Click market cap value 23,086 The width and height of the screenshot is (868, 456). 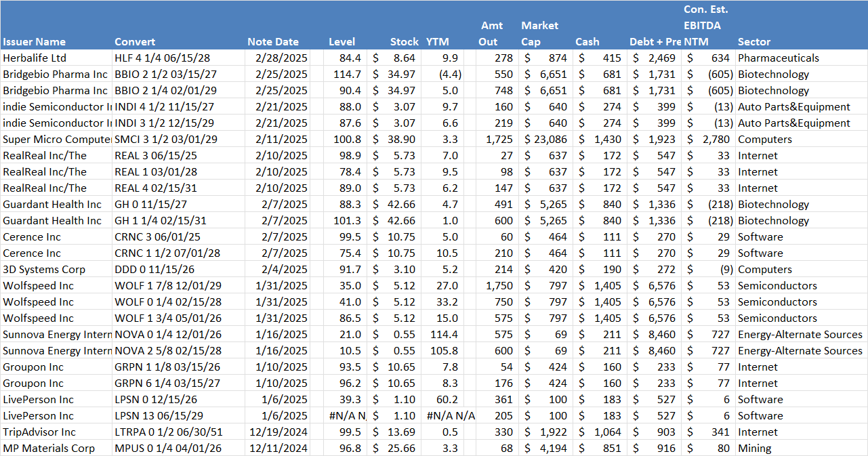[546, 140]
